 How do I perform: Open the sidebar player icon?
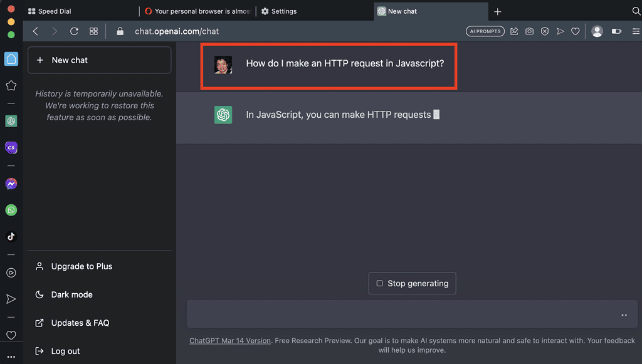click(x=11, y=273)
